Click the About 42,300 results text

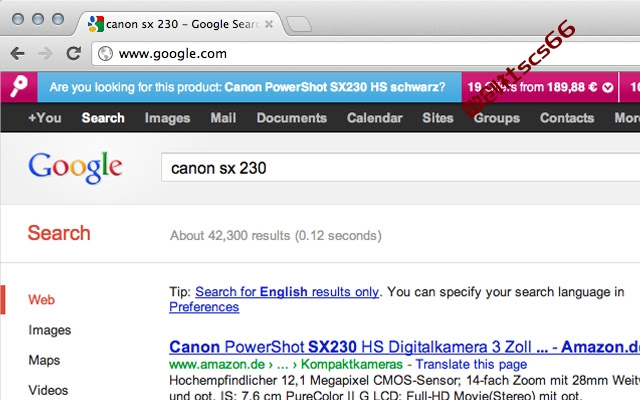[x=276, y=236]
